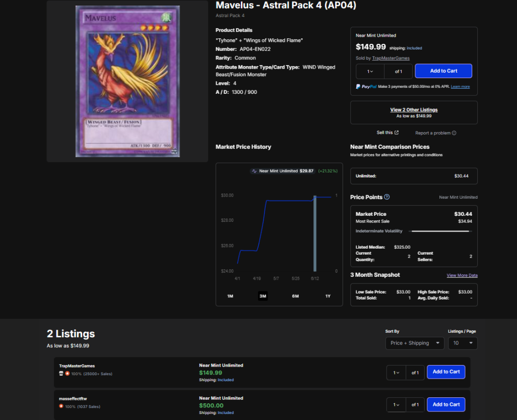
Task: Click the chart-line icon next to Near Mint Unlimited
Action: point(254,171)
